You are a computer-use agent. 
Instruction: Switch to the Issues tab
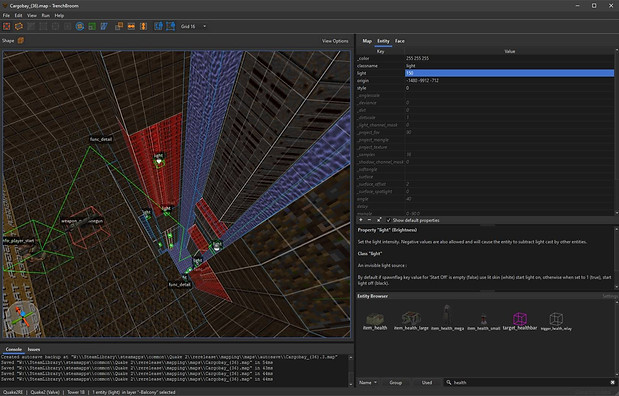coord(34,349)
